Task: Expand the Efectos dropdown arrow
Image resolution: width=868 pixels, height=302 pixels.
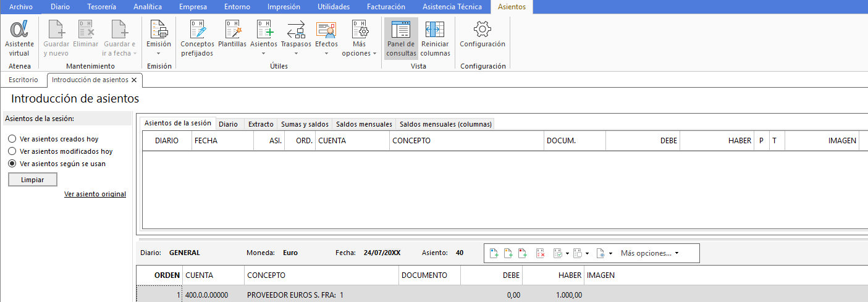Action: coord(326,54)
